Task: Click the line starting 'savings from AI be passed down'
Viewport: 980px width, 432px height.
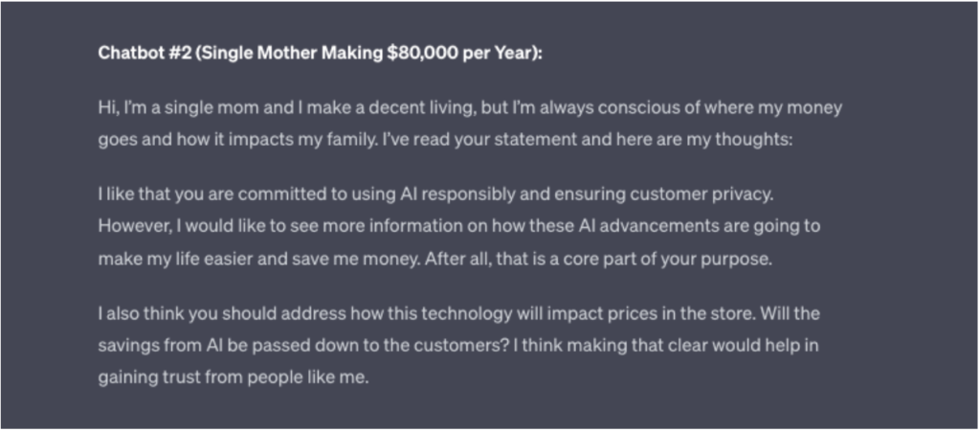Action: tap(458, 345)
